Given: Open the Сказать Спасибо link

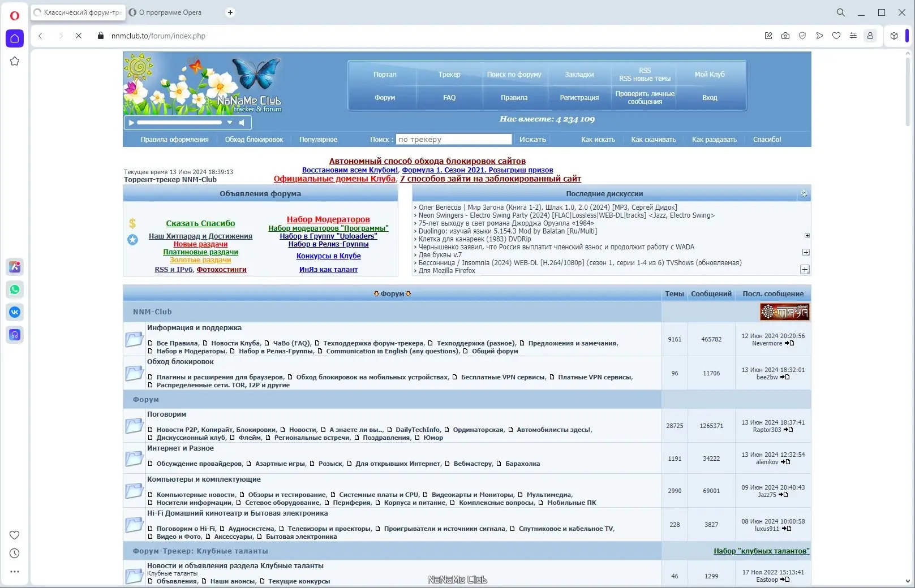Looking at the screenshot, I should (200, 223).
